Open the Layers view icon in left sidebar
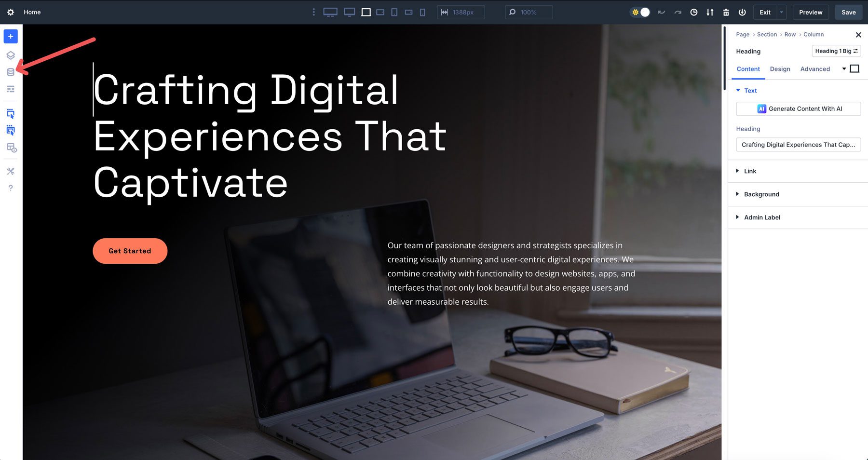This screenshot has height=460, width=868. [10, 54]
